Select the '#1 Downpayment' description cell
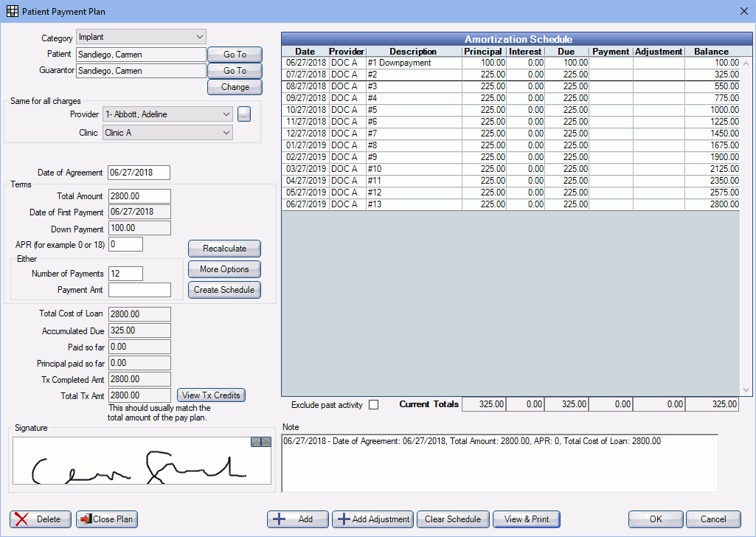 click(414, 63)
